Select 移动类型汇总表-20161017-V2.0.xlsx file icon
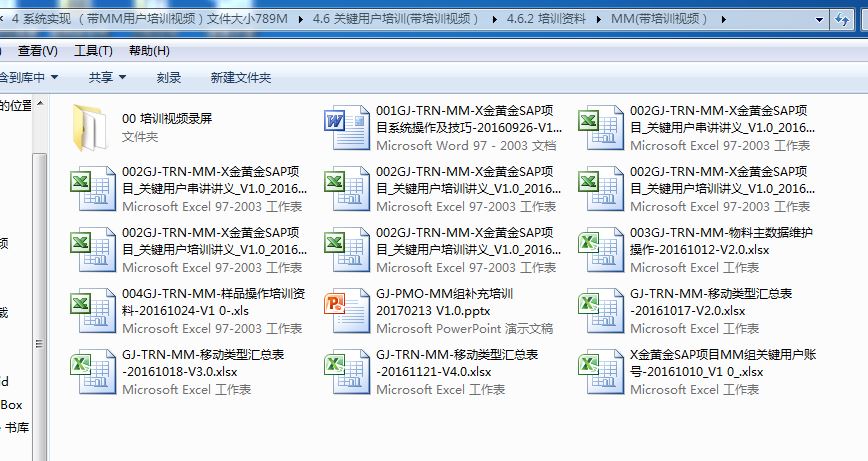The image size is (868, 461). pos(601,310)
